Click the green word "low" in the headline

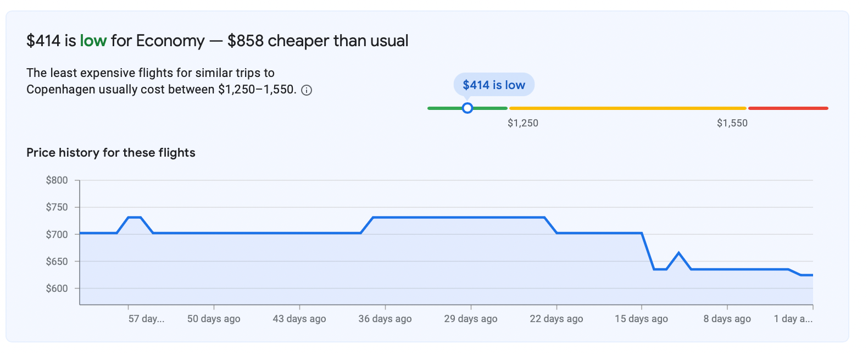point(93,41)
